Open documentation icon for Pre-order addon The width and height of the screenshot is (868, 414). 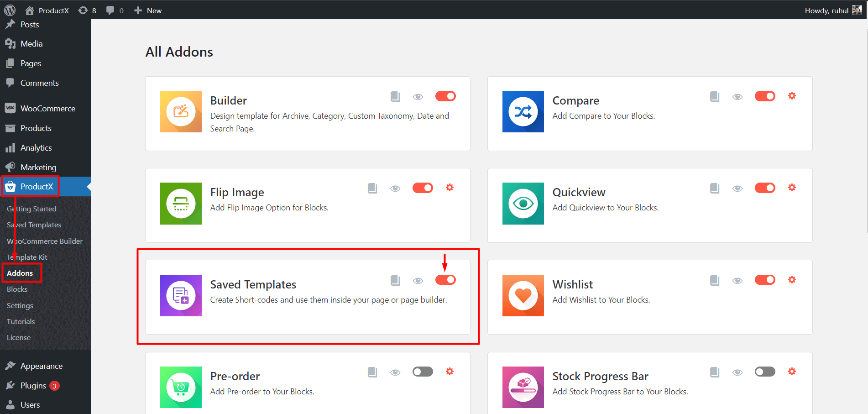pos(372,372)
